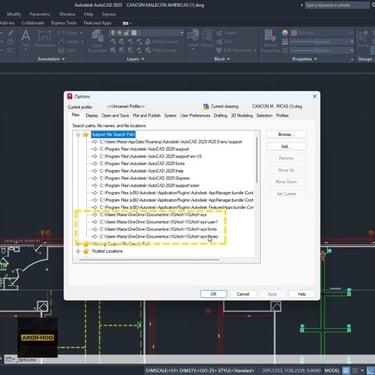Select the AutoCAD 2025\support\color path
Screen dimensions: 375x375
pyautogui.click(x=149, y=186)
